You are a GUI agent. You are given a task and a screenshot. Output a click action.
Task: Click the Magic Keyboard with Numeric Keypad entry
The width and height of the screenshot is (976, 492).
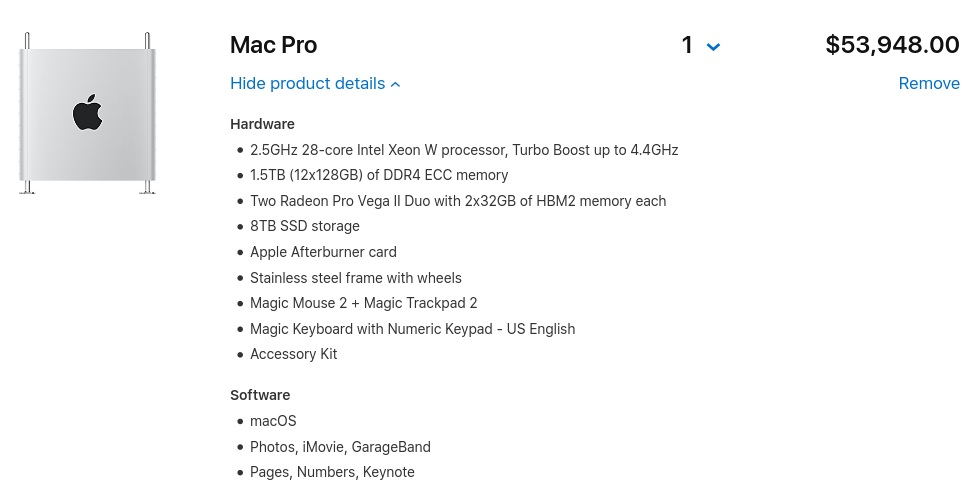coord(412,329)
